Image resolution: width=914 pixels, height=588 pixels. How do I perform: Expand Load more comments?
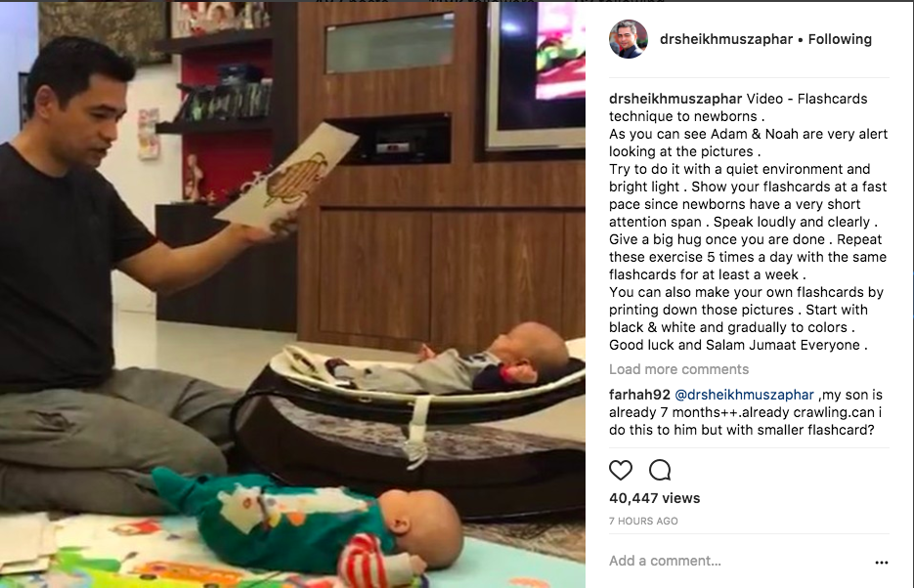click(x=678, y=369)
